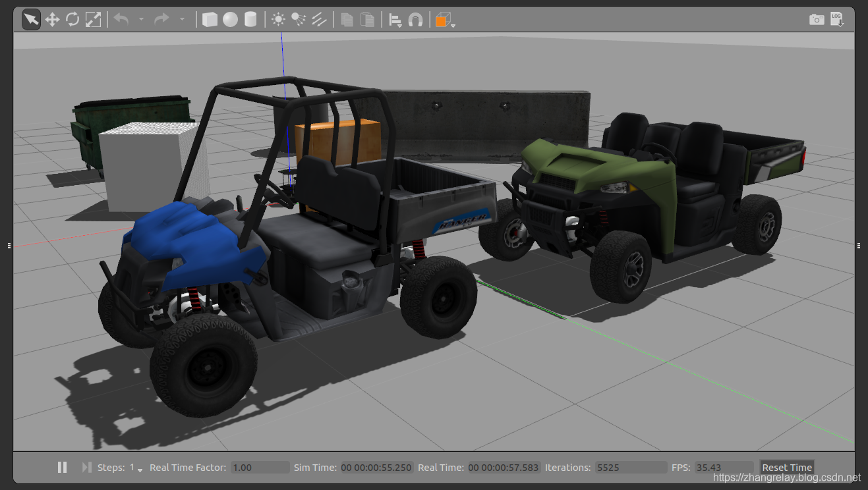Select the translate mode tool

pyautogui.click(x=52, y=20)
